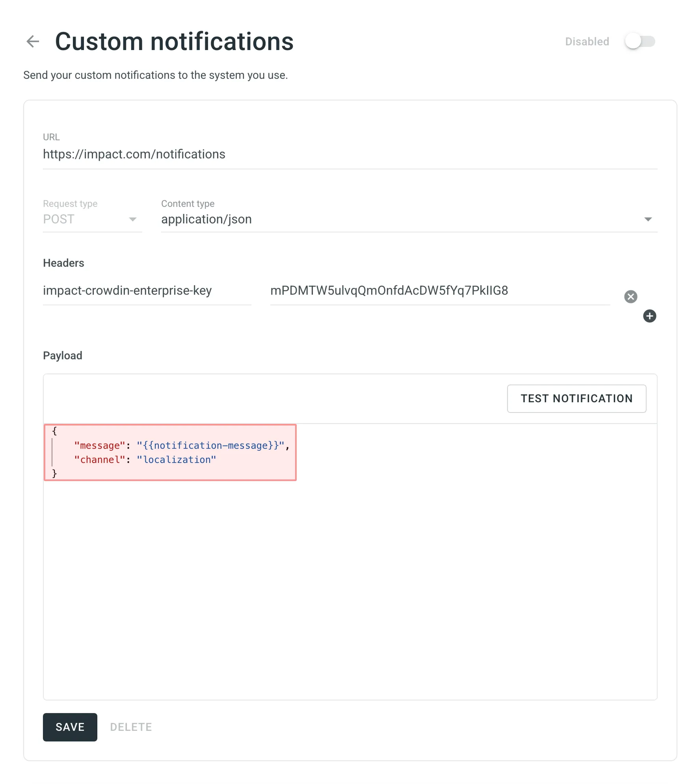
Task: Click the closing brace in the payload
Action: (54, 474)
